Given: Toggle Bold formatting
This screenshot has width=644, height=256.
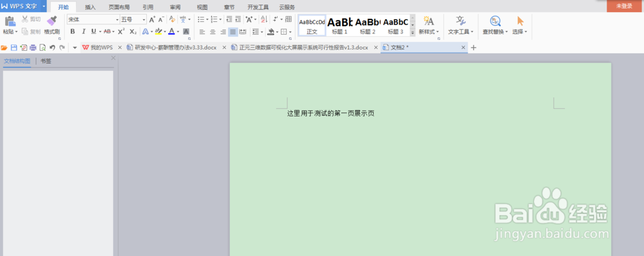Looking at the screenshot, I should pos(73,32).
